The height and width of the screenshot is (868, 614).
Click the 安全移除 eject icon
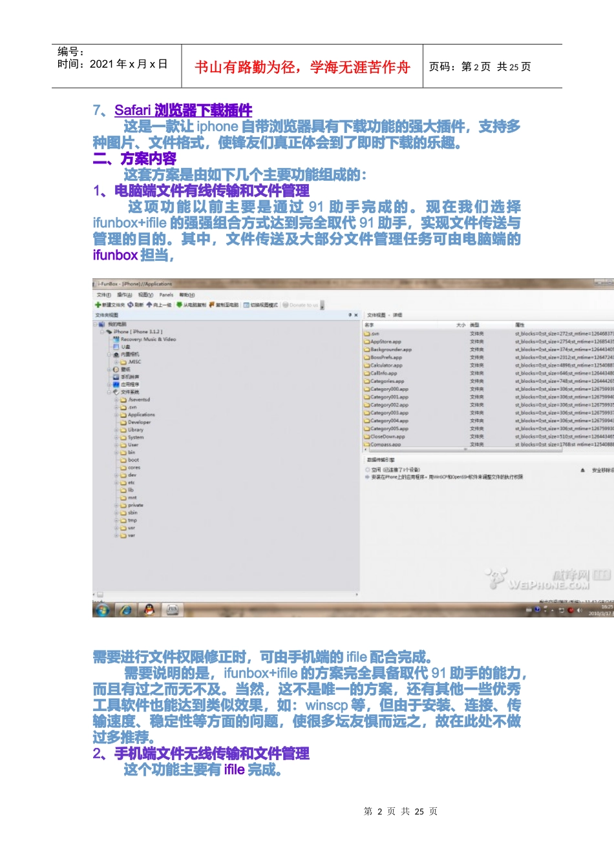[582, 470]
